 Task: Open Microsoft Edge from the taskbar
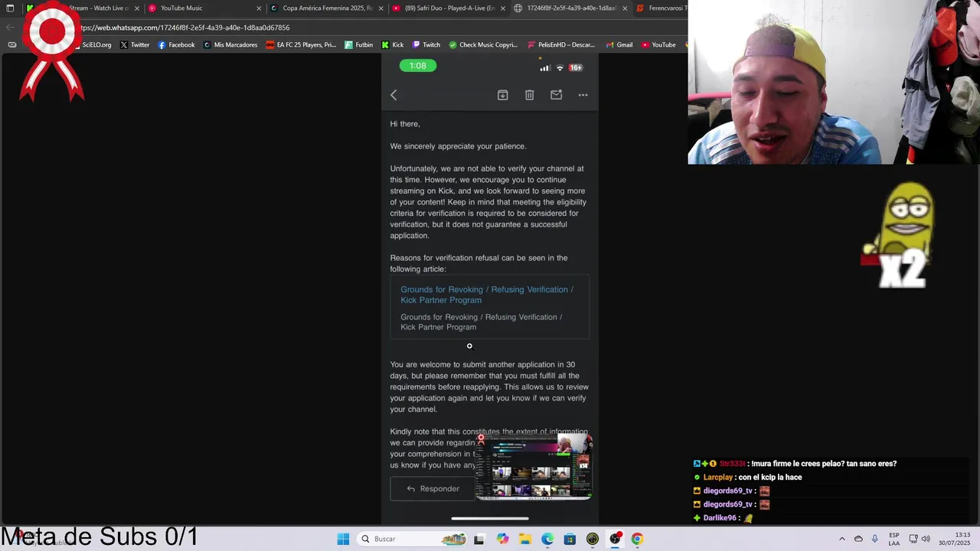click(x=547, y=539)
